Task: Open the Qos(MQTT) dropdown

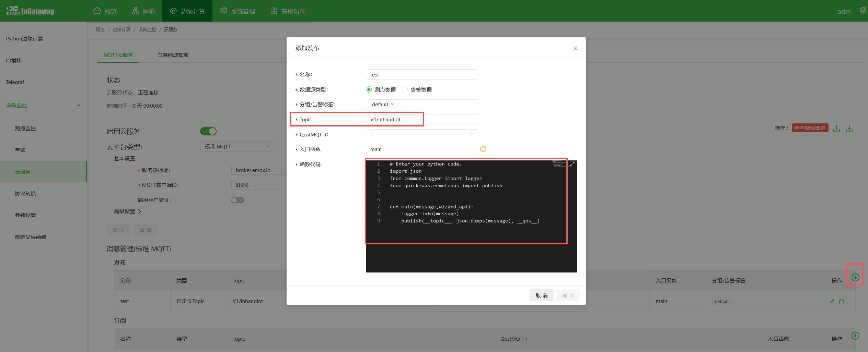Action: tap(422, 134)
